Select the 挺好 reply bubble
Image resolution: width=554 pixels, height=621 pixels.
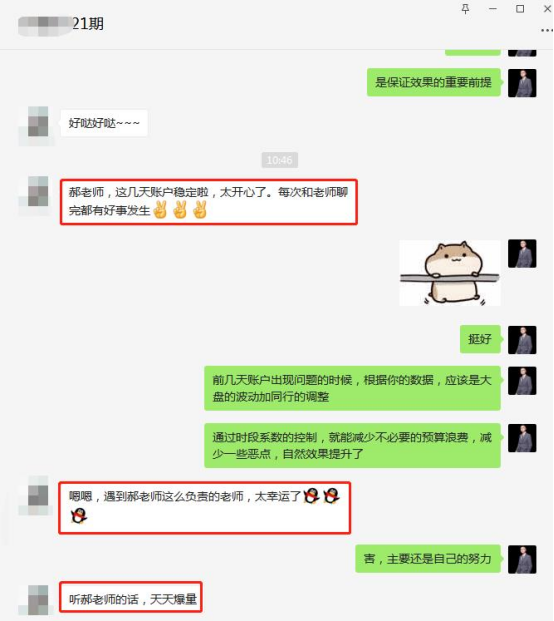click(480, 339)
